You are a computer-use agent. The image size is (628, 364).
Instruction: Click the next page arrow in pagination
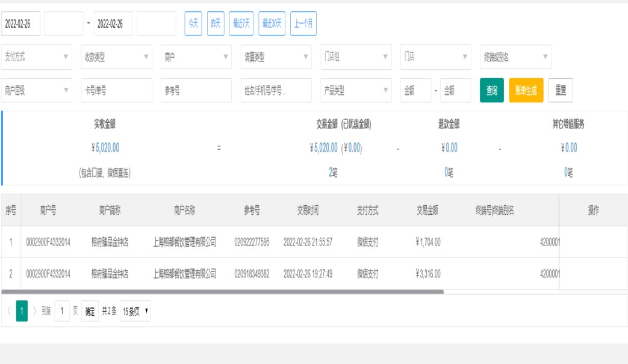pyautogui.click(x=34, y=311)
